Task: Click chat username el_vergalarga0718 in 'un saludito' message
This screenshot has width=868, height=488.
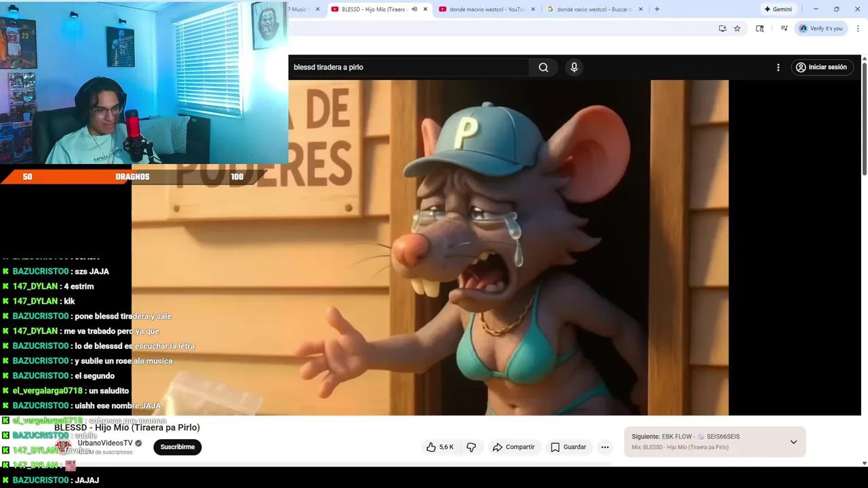Action: (47, 390)
